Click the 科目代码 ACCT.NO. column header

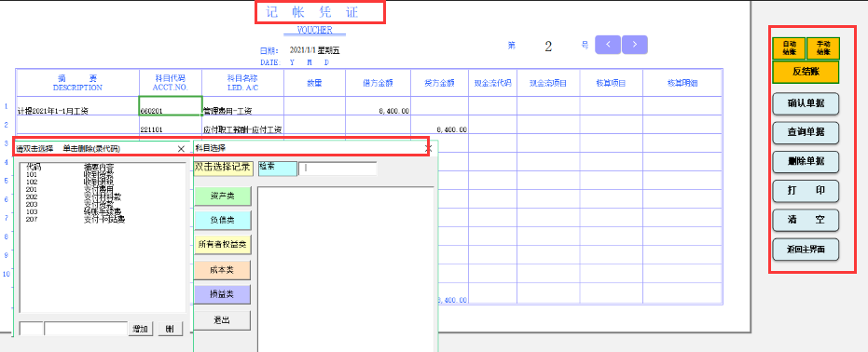(171, 83)
